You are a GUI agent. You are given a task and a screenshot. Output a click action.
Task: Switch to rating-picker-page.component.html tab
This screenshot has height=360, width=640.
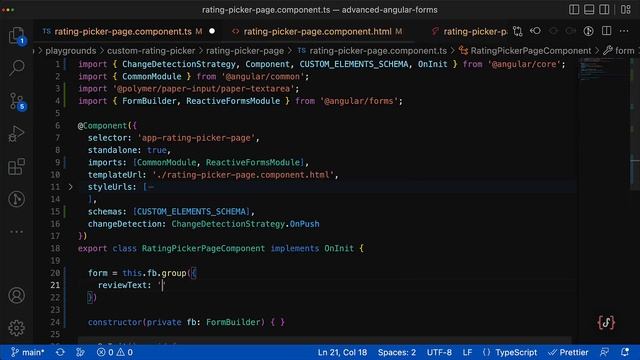pos(317,31)
